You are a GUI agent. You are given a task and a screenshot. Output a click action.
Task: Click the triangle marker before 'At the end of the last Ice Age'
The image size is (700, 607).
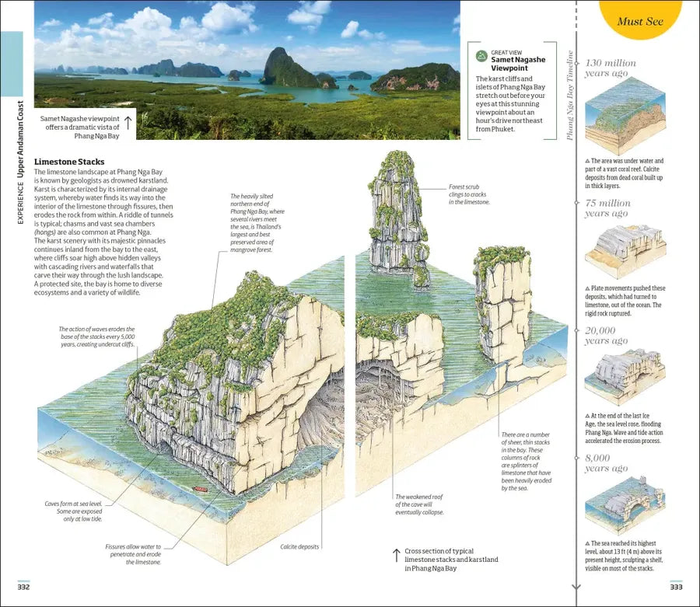coord(587,416)
